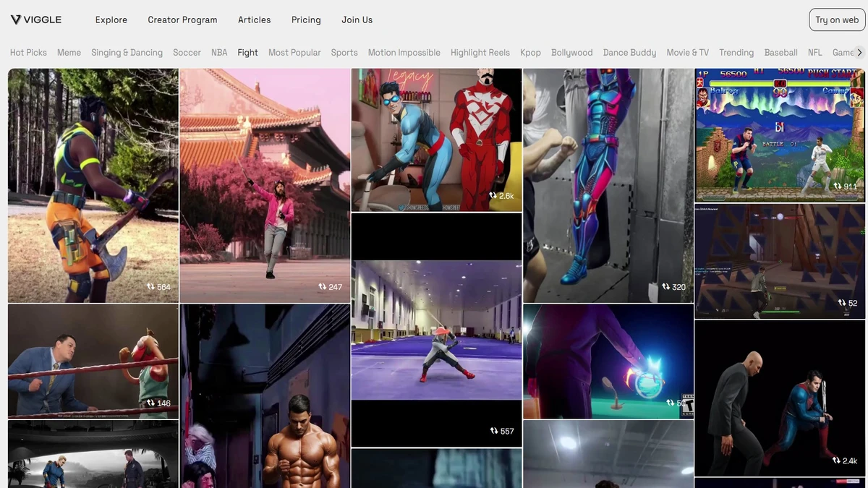This screenshot has height=488, width=868.
Task: Select the Fight tab
Action: point(247,53)
